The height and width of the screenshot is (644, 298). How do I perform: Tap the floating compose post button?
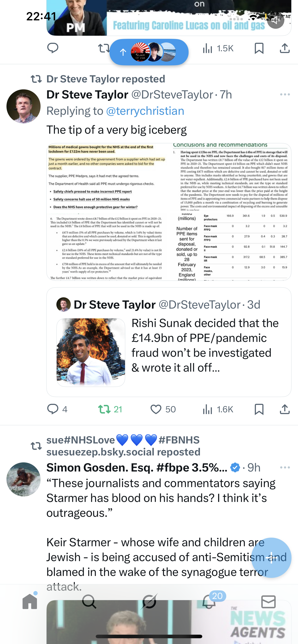click(x=271, y=558)
